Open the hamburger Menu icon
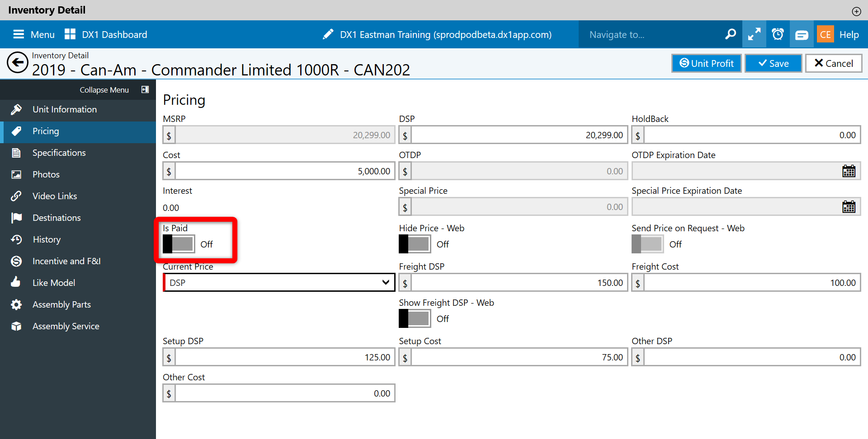The width and height of the screenshot is (868, 439). (19, 34)
